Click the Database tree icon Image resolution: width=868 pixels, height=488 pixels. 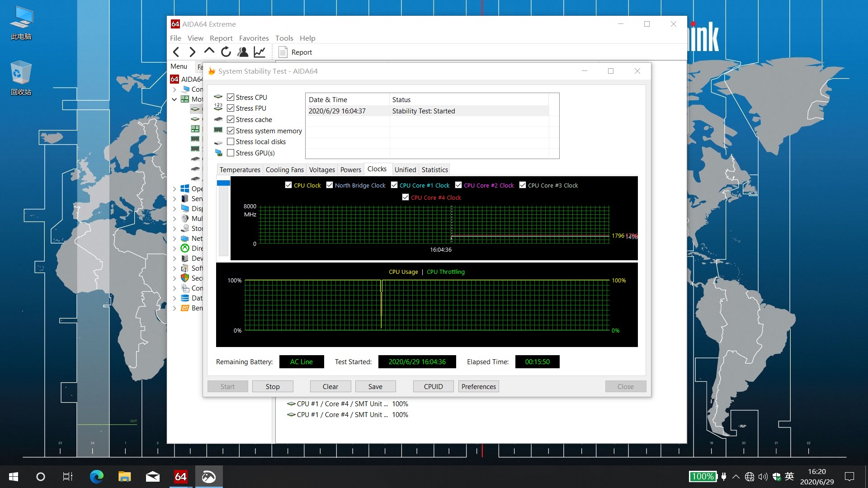[185, 298]
